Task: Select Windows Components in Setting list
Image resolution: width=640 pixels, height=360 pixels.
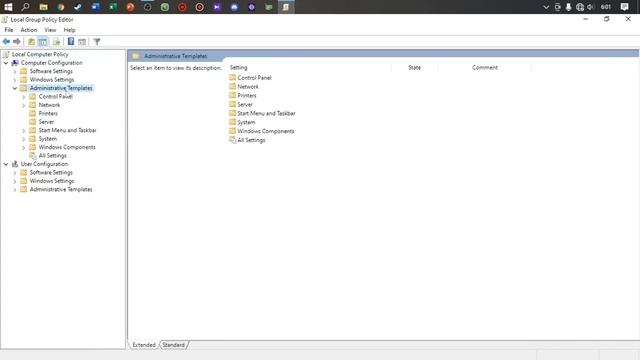Action: [x=265, y=131]
